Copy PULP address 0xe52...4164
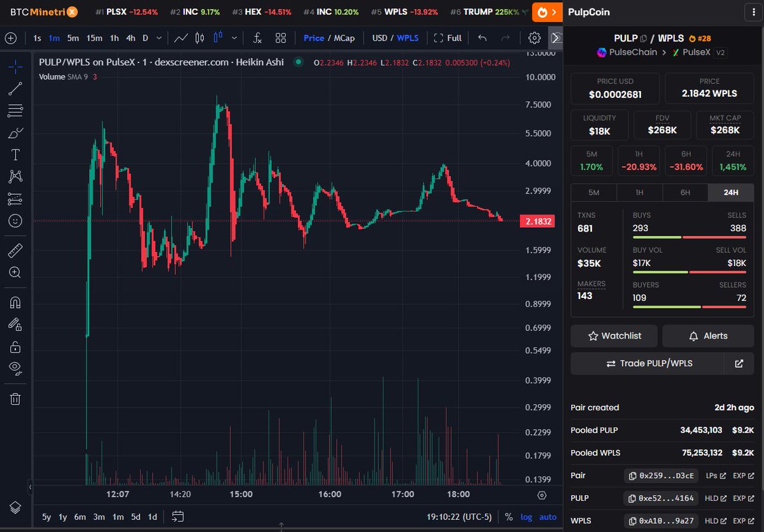This screenshot has height=532, width=764. point(661,498)
